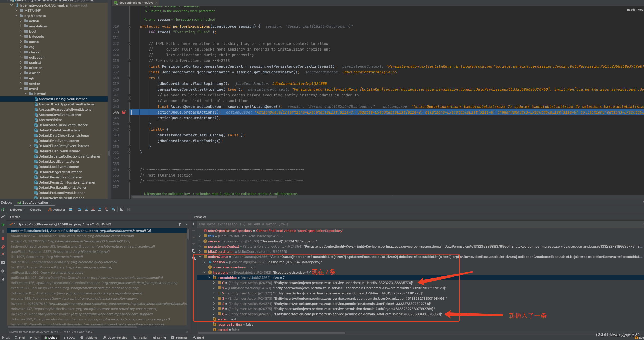Image resolution: width=644 pixels, height=340 pixels.
Task: Open the Evaluate Expression calculator icon
Action: coord(122,209)
